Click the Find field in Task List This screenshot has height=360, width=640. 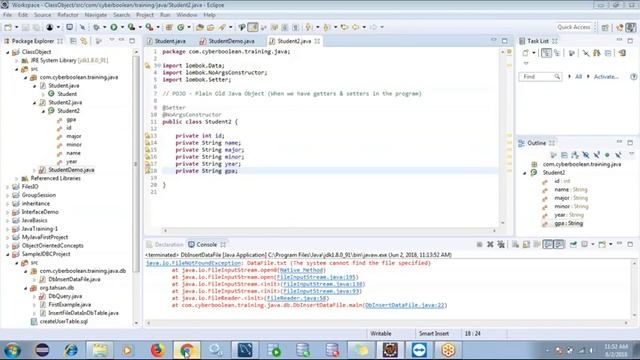click(x=540, y=77)
